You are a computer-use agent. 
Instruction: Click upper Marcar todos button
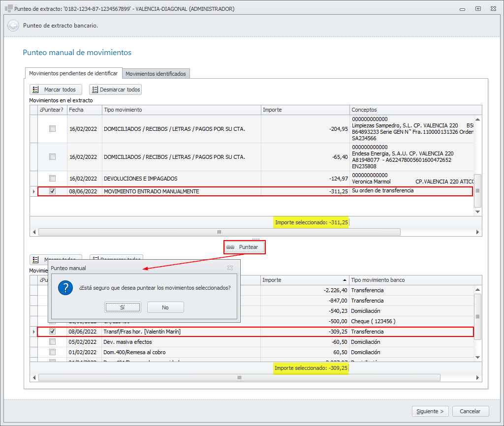(55, 90)
